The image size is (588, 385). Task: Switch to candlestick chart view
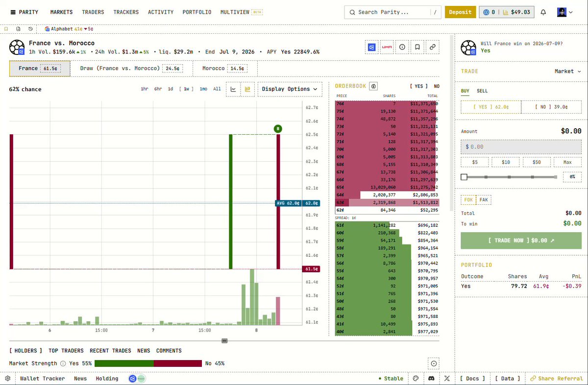(247, 89)
